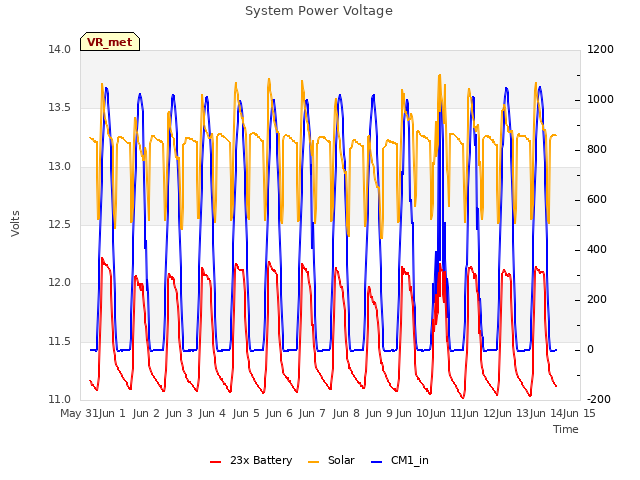Click the orange Solar legend swatch
640x480 pixels.
[313, 462]
